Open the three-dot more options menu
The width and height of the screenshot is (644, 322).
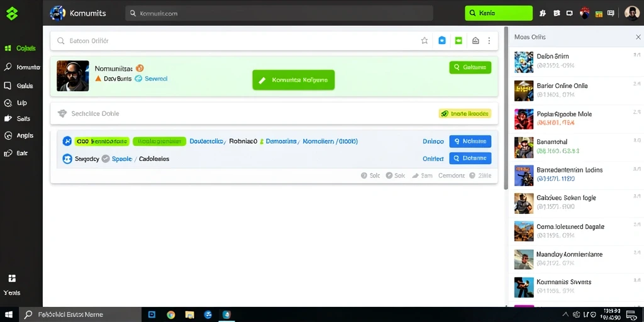(489, 41)
